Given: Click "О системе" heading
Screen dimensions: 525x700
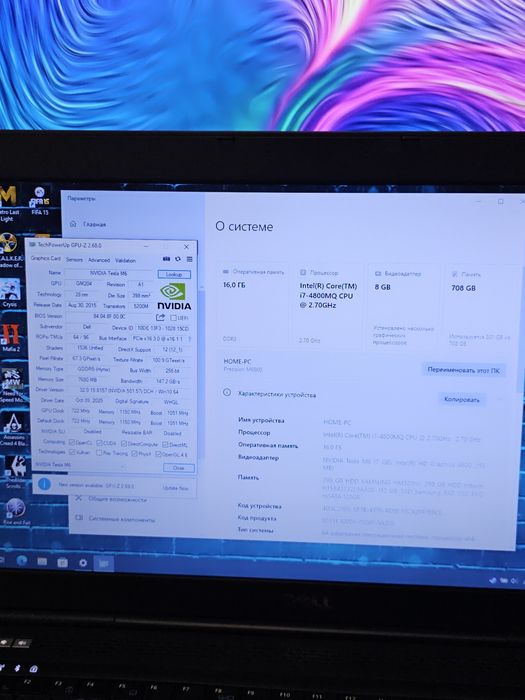Looking at the screenshot, I should tap(244, 226).
